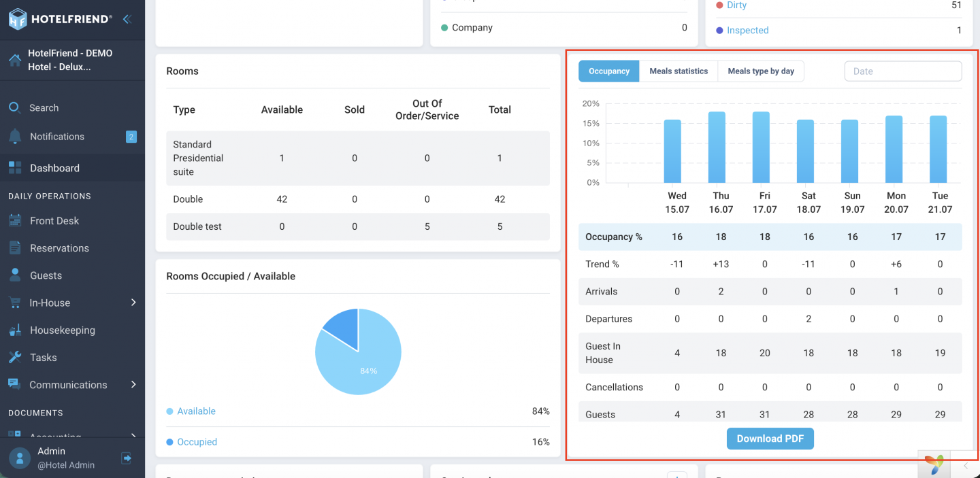Click the Dirty status link

point(736,5)
